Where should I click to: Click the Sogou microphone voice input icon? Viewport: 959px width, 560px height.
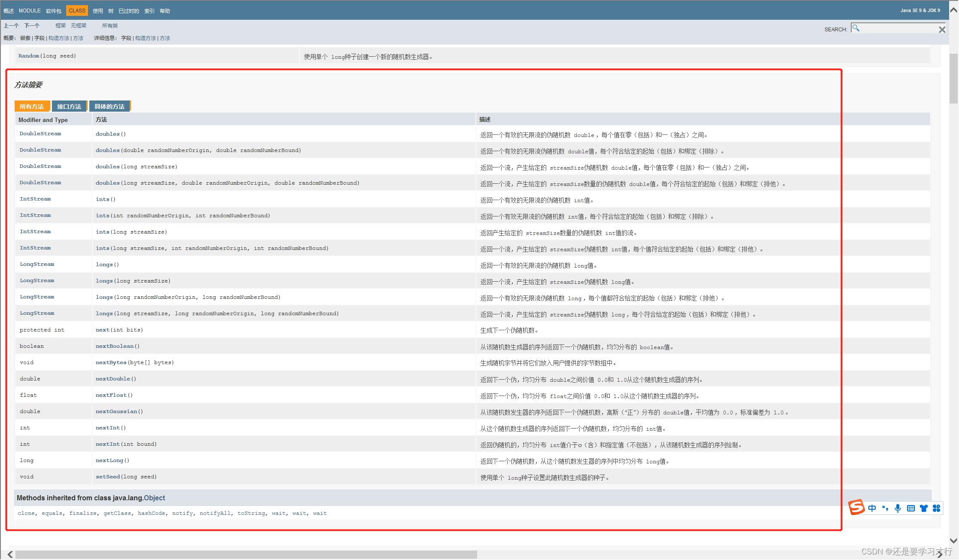[898, 508]
